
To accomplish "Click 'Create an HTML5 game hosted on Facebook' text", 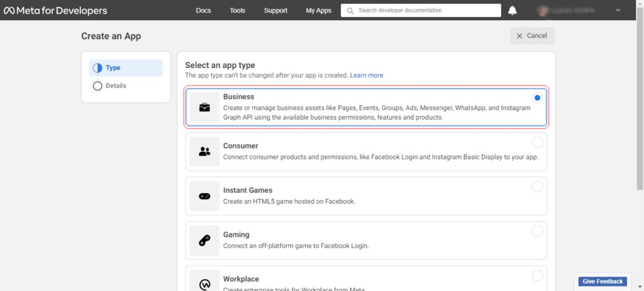I will coord(289,202).
